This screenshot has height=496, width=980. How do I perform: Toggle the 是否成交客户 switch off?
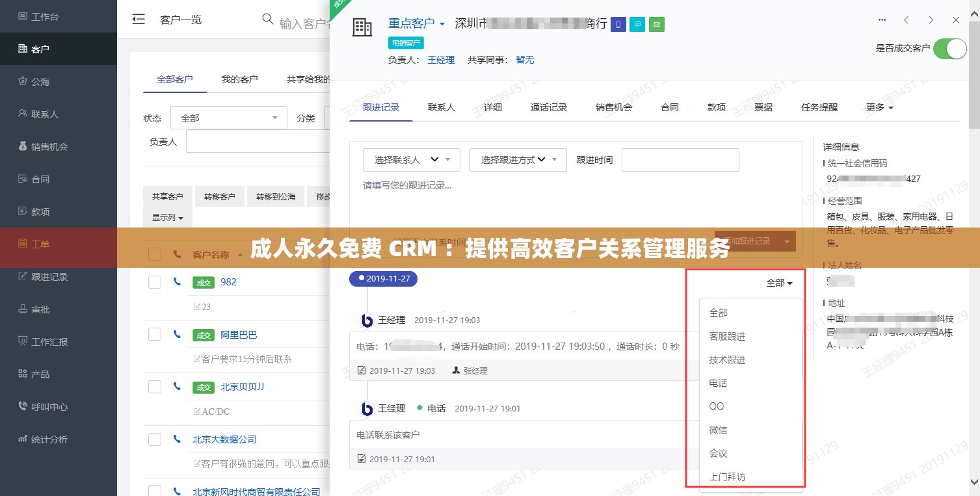949,48
